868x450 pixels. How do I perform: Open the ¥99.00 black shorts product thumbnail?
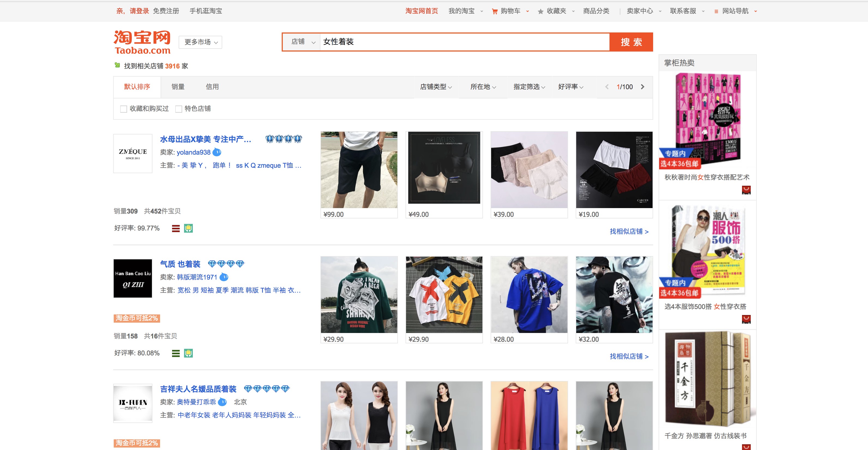[359, 170]
